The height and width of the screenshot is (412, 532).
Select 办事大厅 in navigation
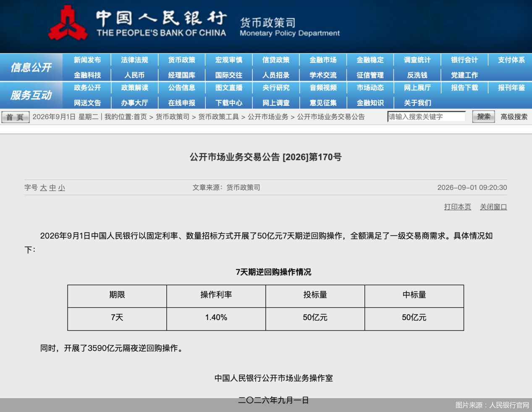tap(134, 103)
